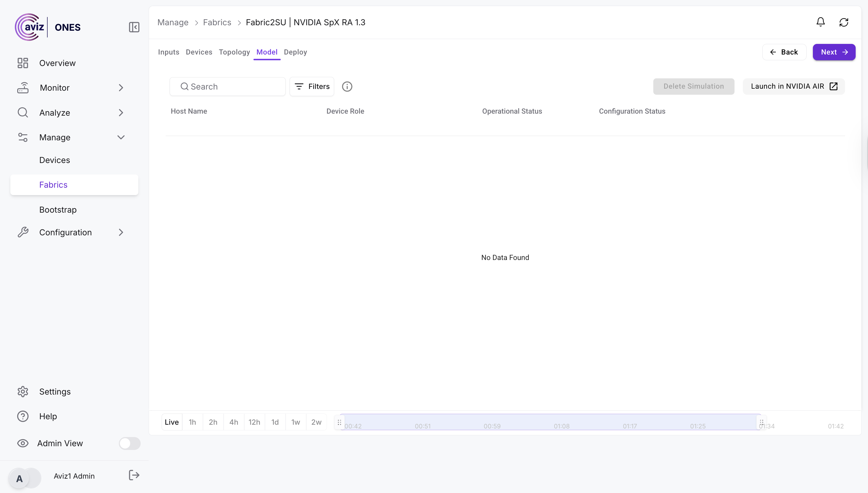Switch to the Deploy tab
The height and width of the screenshot is (493, 868).
point(295,52)
